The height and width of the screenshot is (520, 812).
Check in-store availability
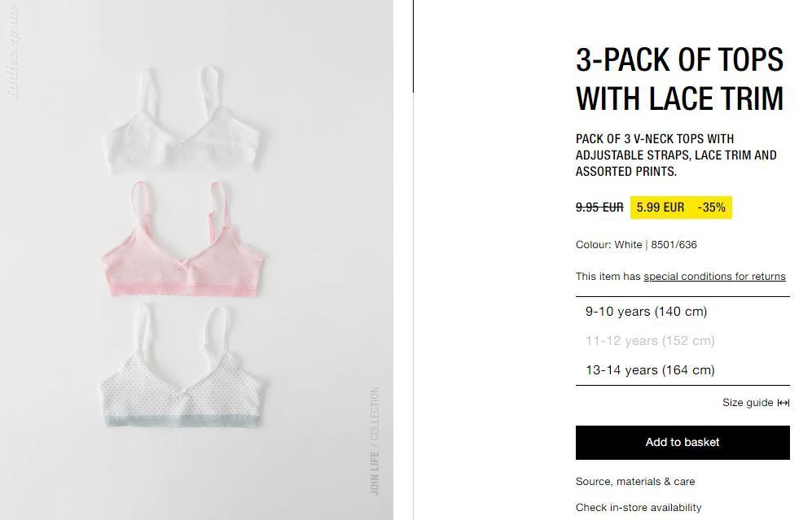638,507
